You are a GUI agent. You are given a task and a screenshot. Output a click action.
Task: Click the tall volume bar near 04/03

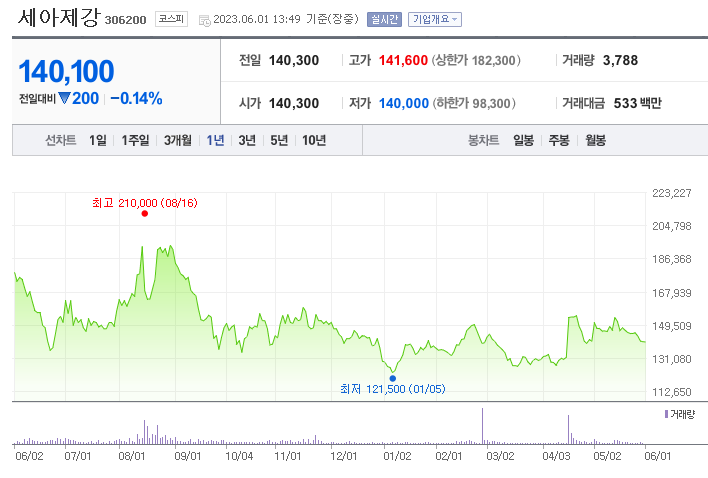568,430
